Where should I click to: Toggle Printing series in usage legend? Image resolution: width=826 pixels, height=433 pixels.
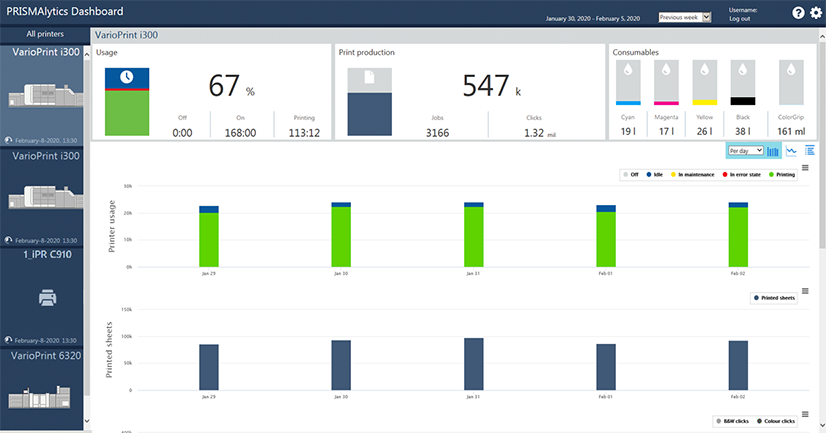[782, 174]
